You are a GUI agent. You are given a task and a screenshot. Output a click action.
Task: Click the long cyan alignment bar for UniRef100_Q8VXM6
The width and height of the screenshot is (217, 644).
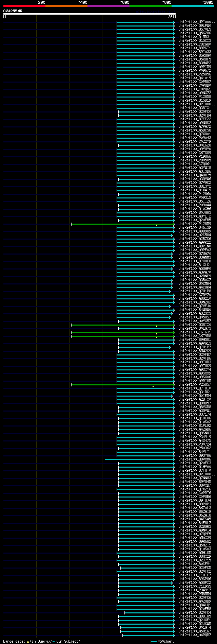[139, 459]
